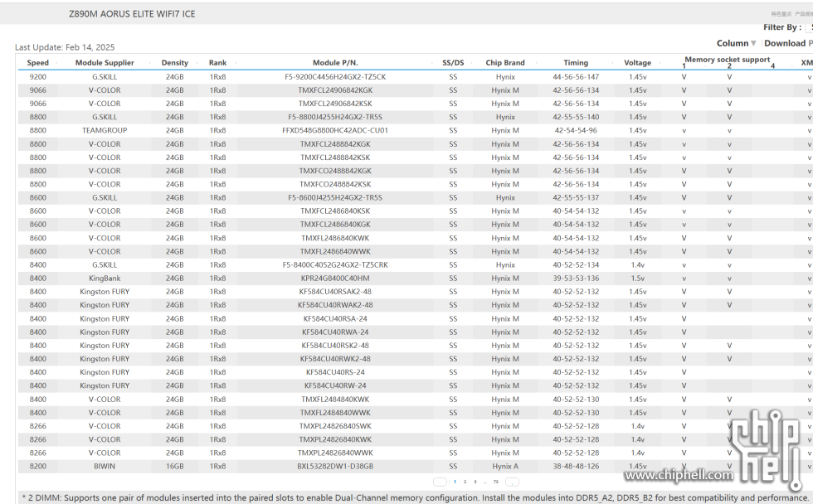This screenshot has height=504, width=813.
Task: Select part number FFXD548G8800HC42ADC-CU01
Action: pyautogui.click(x=335, y=130)
